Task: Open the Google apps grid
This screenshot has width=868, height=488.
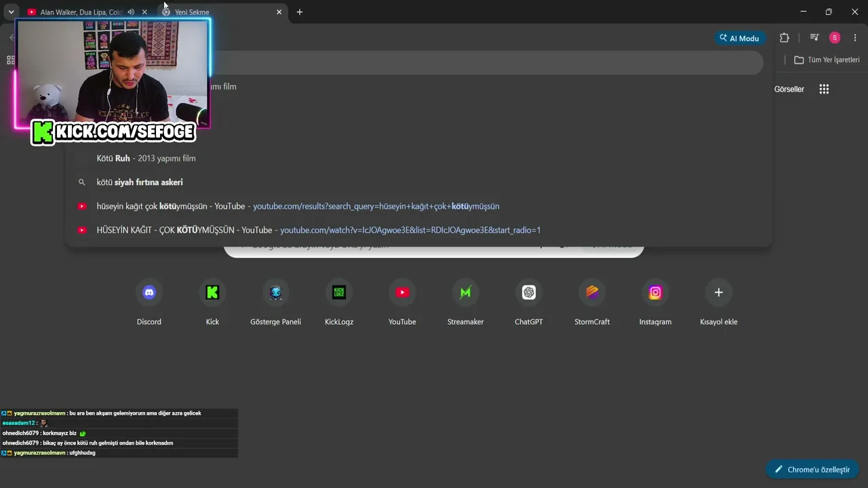Action: 824,89
